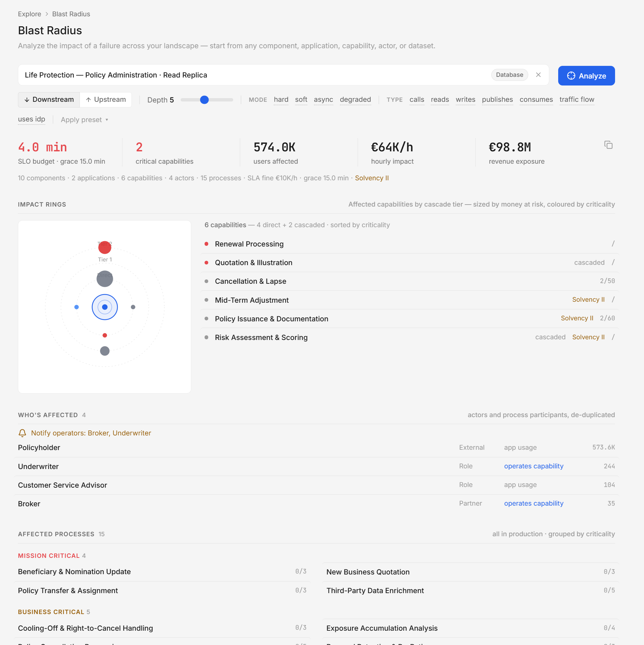Click the Analyze button

pyautogui.click(x=586, y=76)
